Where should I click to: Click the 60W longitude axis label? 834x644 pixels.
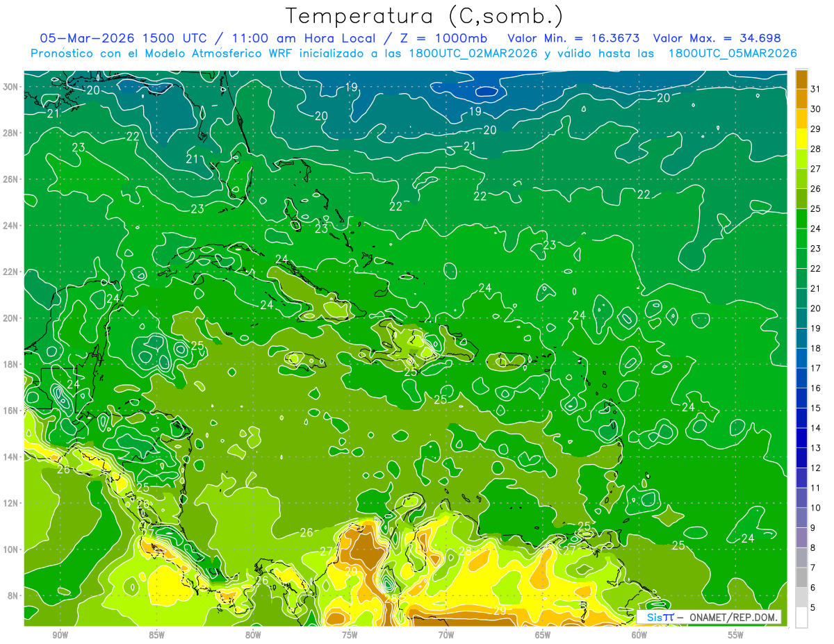click(639, 635)
